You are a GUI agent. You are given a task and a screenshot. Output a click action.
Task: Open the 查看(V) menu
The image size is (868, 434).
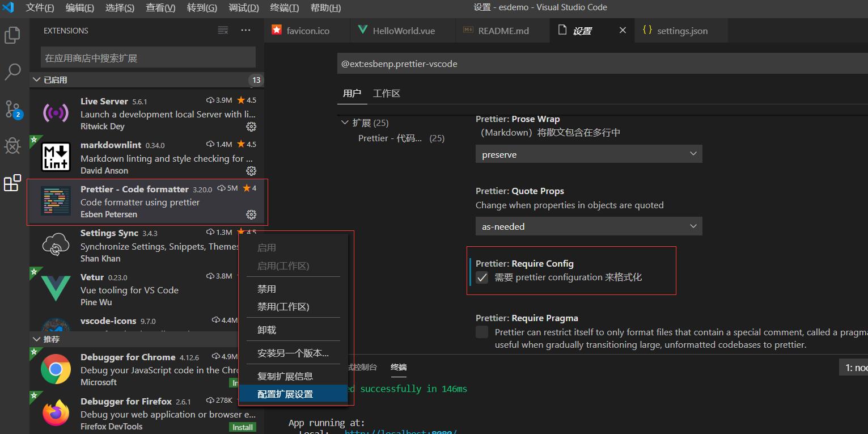[x=160, y=8]
